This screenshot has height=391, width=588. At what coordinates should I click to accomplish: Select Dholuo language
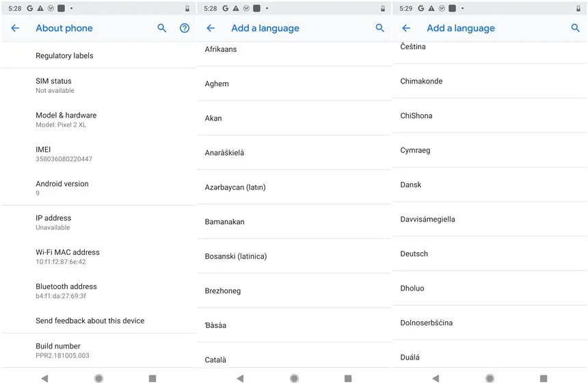pyautogui.click(x=490, y=288)
